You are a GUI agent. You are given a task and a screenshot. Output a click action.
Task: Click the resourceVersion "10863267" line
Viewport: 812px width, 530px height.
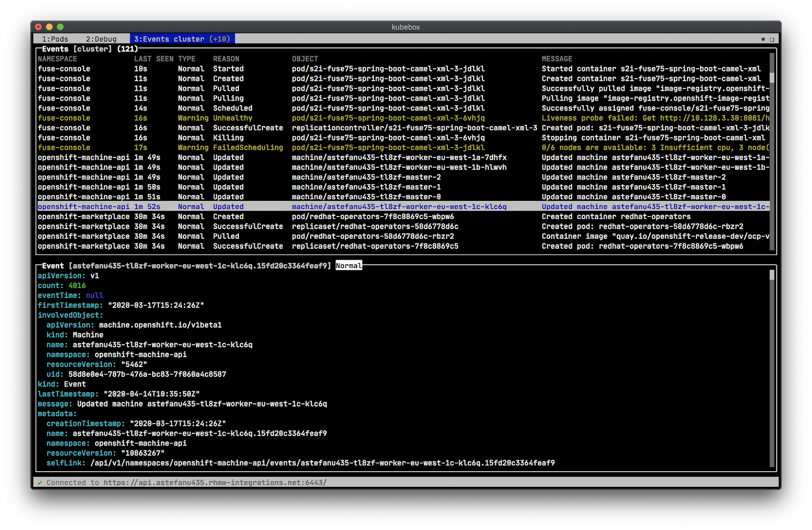pos(105,453)
